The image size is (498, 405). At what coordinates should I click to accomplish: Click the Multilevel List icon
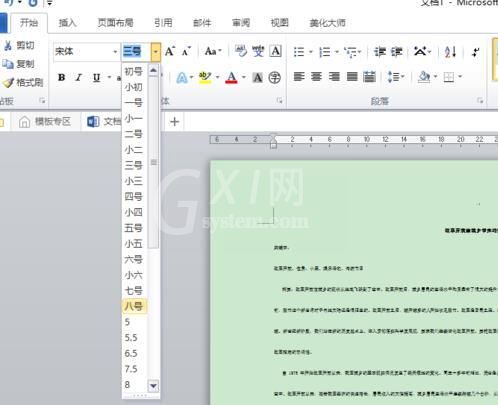[x=350, y=52]
